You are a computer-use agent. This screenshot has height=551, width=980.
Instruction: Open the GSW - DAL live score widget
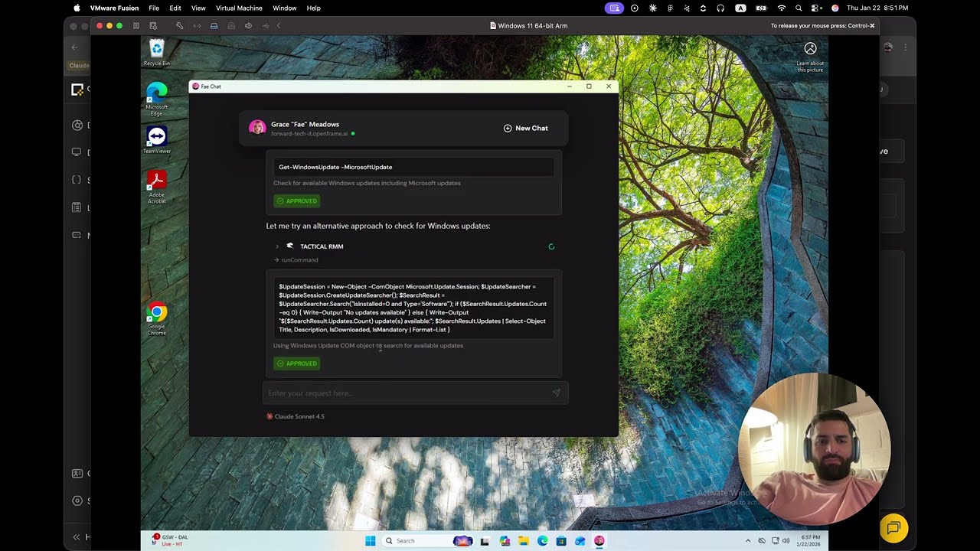[x=170, y=540]
